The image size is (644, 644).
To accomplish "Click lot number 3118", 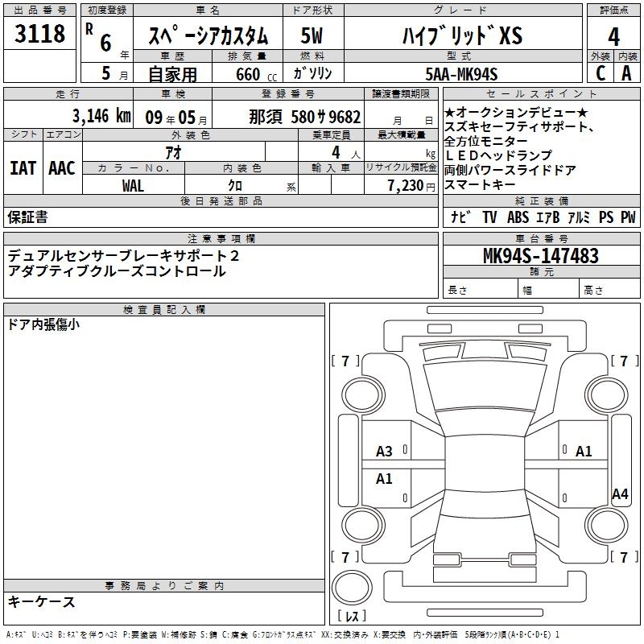I will coord(39,34).
